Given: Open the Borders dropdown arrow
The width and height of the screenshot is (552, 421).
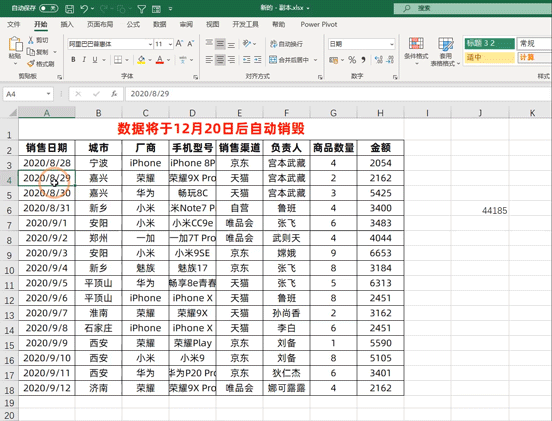Looking at the screenshot, I should 127,60.
